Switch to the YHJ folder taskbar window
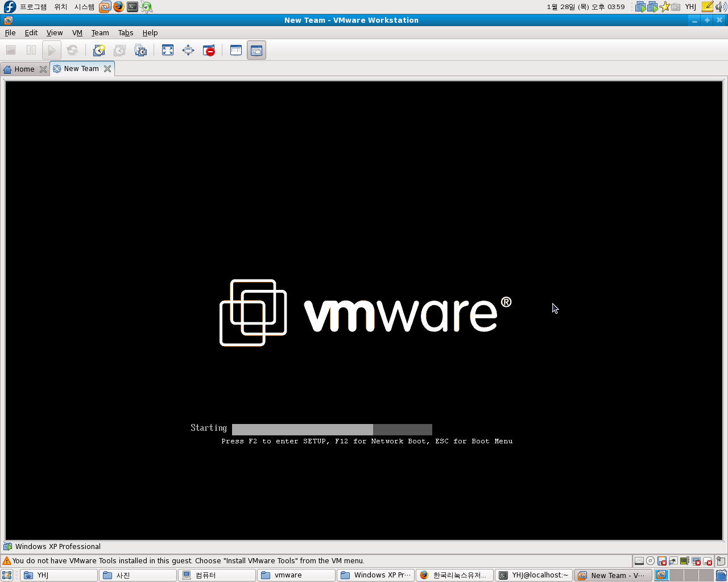 (59, 575)
